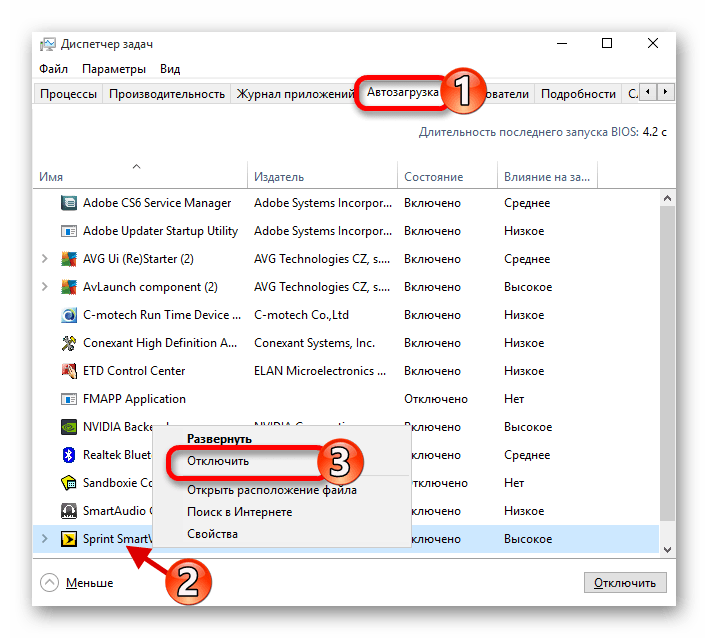
Task: Sort by the Имя column header
Action: [140, 175]
